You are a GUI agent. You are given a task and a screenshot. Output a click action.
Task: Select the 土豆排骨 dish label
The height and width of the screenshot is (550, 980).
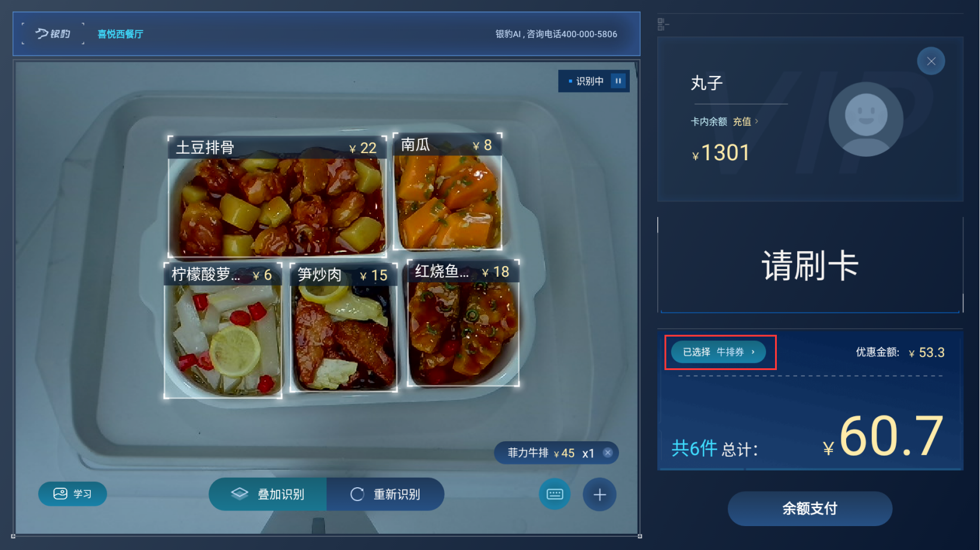[x=205, y=148]
